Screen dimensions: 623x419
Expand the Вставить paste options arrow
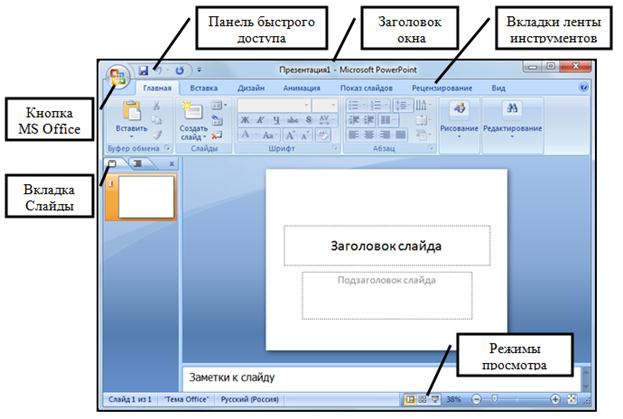tap(132, 137)
